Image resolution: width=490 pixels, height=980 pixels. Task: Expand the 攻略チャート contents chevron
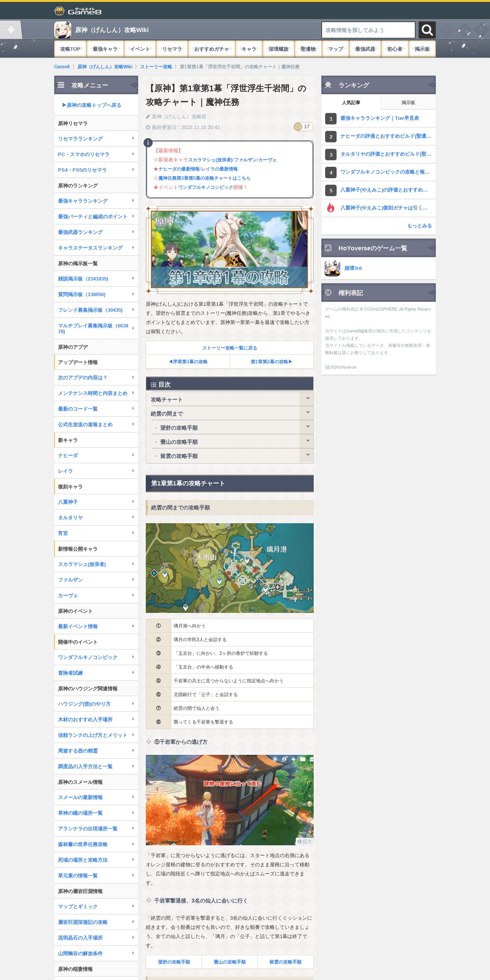[307, 398]
